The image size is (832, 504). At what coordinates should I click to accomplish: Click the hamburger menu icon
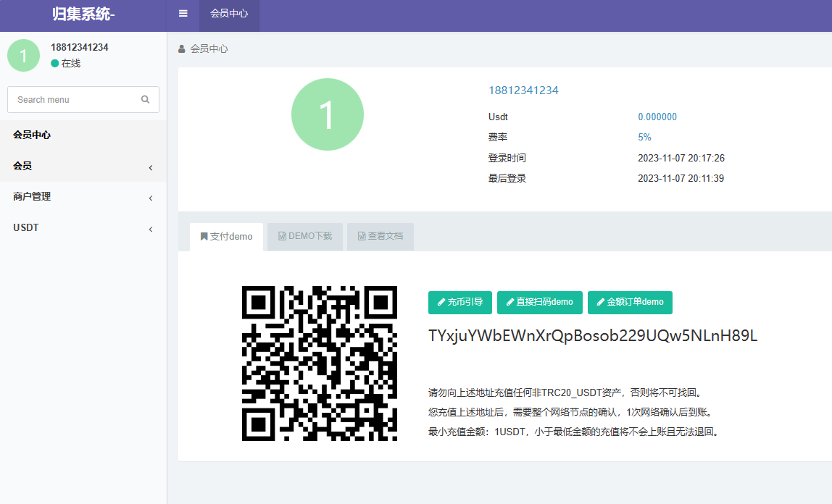tap(183, 13)
